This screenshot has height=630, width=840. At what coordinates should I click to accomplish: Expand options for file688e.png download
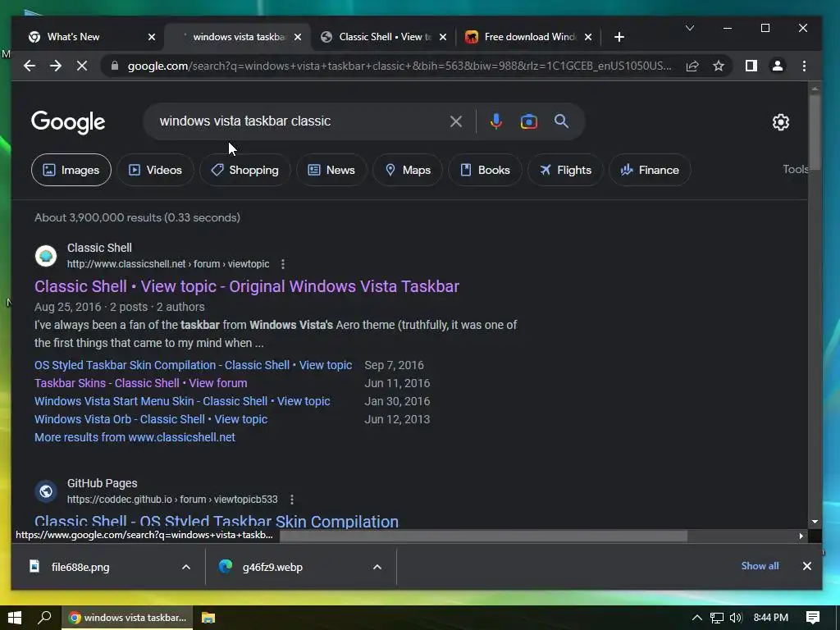186,567
